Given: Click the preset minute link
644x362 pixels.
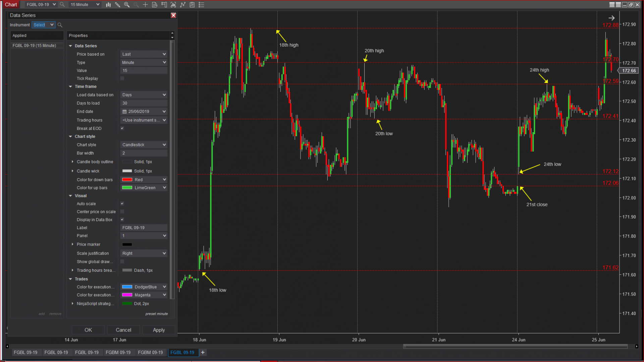Looking at the screenshot, I should (x=157, y=314).
